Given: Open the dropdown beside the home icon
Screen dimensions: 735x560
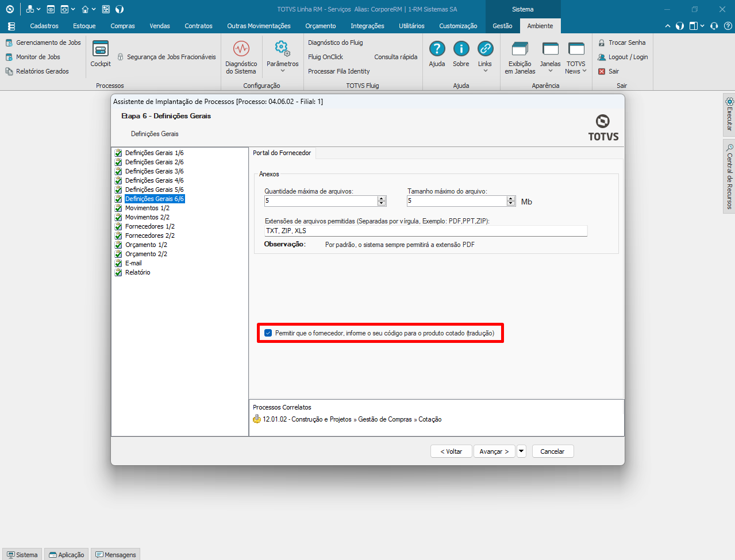Looking at the screenshot, I should pyautogui.click(x=93, y=9).
